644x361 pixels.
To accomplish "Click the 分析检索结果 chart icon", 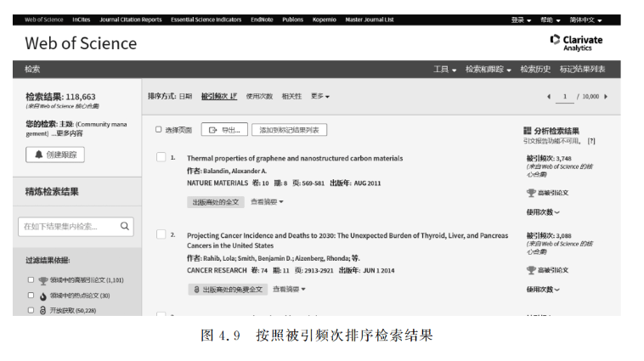I will point(528,131).
